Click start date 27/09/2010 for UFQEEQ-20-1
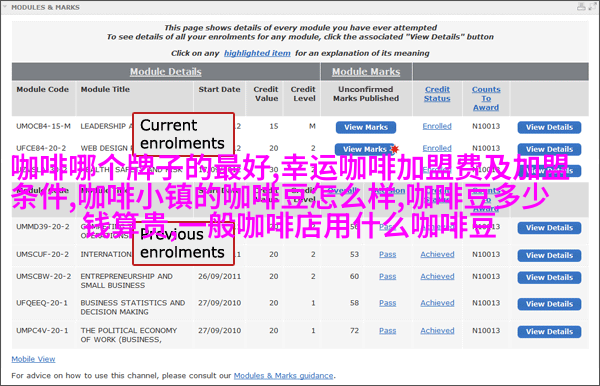Image resolution: width=600 pixels, height=386 pixels. click(x=219, y=303)
